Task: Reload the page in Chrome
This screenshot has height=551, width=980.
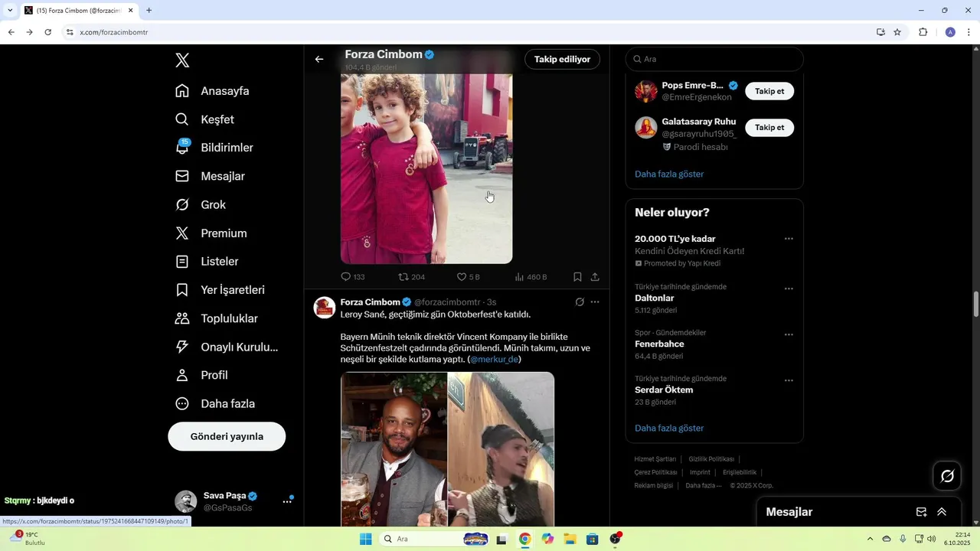Action: tap(47, 32)
